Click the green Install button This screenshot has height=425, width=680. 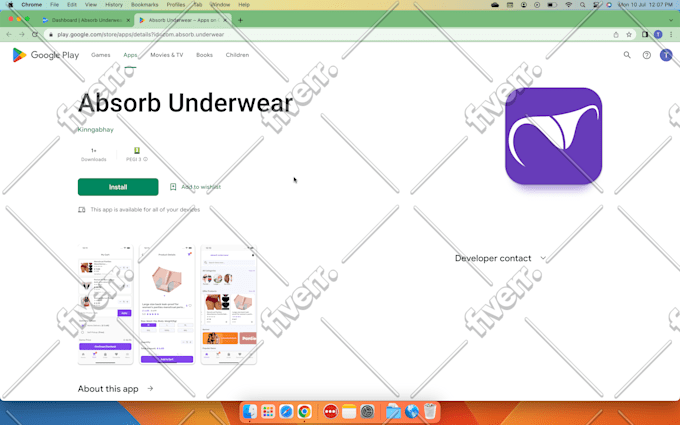click(x=118, y=187)
